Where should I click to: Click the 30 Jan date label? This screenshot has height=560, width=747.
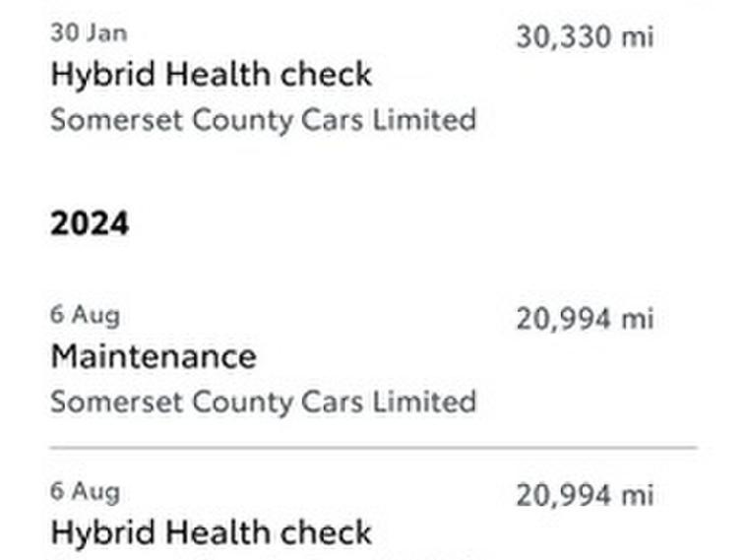89,32
